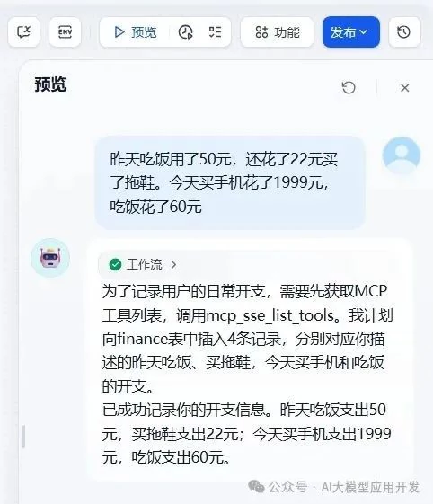This screenshot has width=433, height=504.
Task: Click the clear-variables chat icon in toolbar
Action: (23, 32)
